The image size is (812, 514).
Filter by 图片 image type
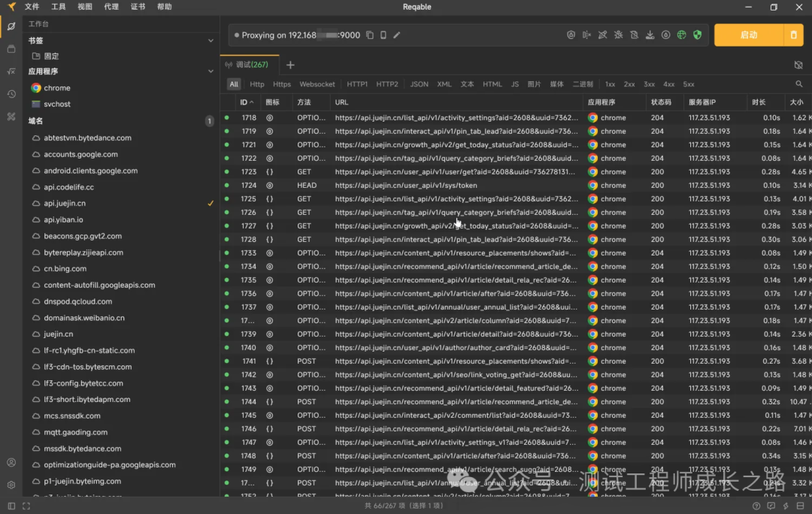(x=534, y=84)
